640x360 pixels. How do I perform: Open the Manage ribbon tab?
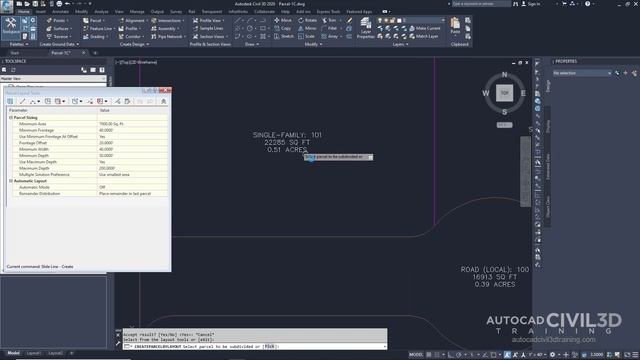click(137, 12)
